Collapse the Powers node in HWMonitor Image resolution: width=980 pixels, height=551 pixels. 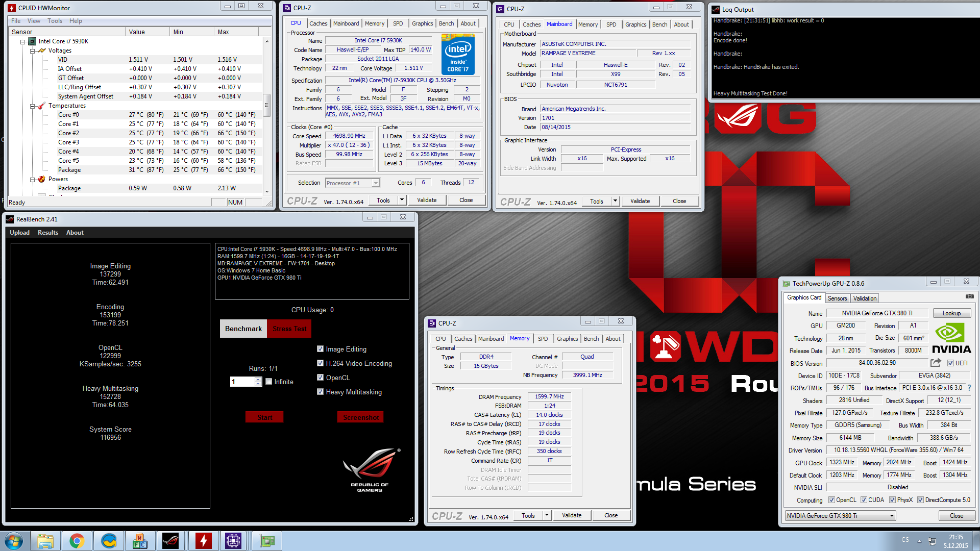click(x=32, y=179)
